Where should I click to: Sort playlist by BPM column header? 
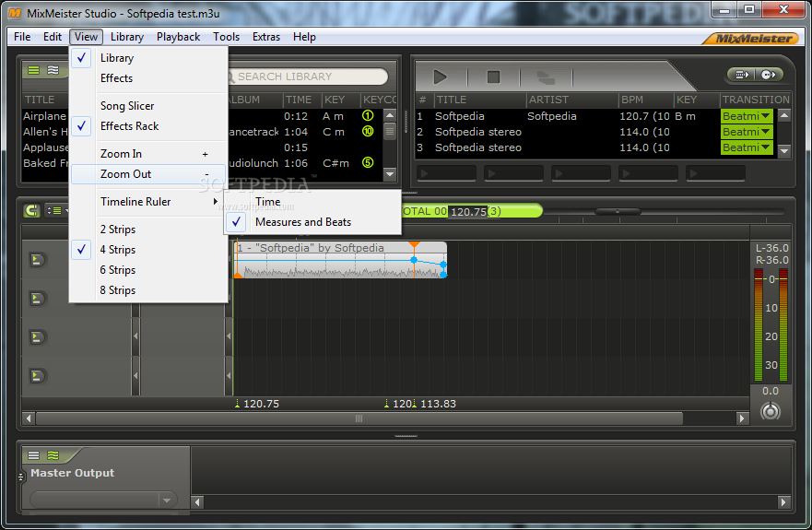click(x=646, y=100)
